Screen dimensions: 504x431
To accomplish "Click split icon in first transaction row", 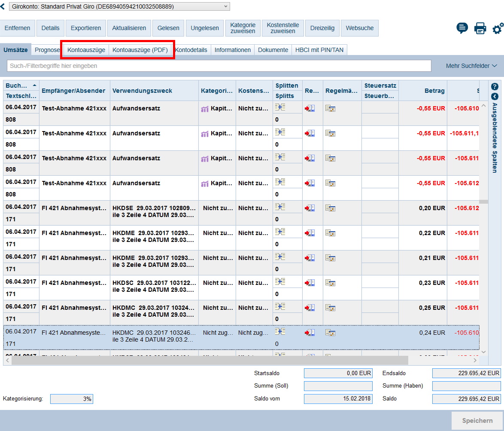I will (x=280, y=107).
